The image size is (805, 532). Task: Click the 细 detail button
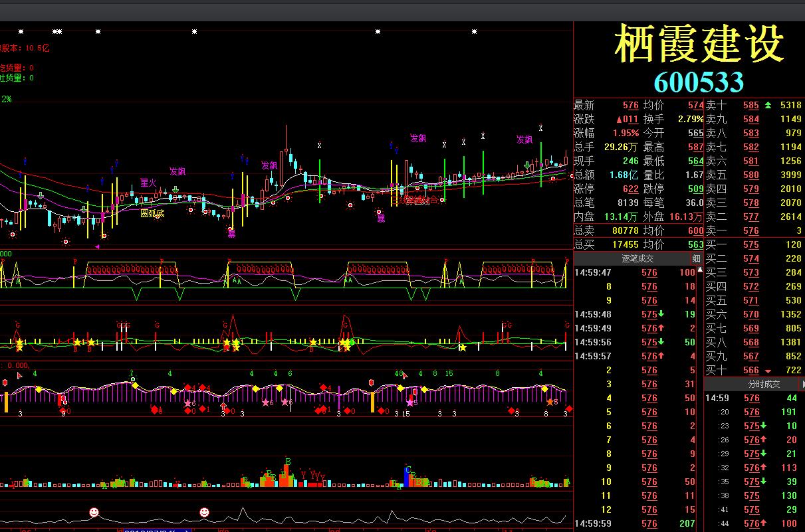coord(697,258)
